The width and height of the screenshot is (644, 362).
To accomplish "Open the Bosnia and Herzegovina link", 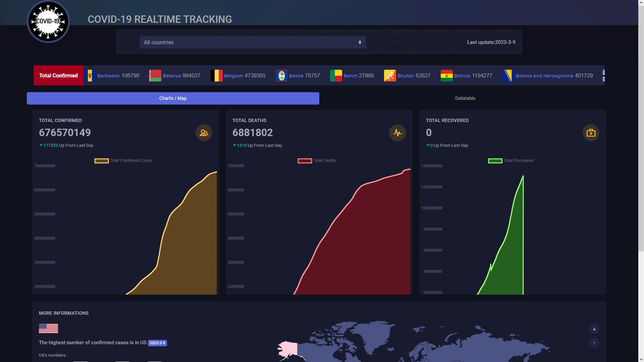I will 544,76.
